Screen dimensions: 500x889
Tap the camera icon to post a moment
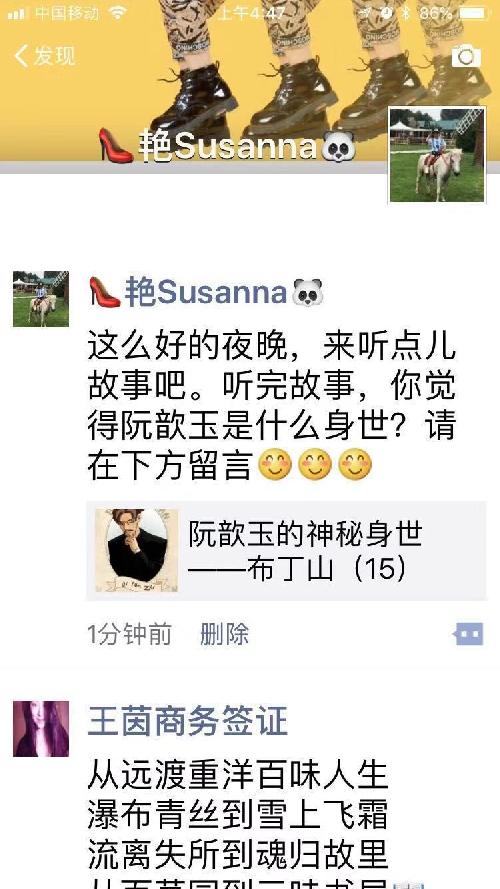click(x=466, y=56)
